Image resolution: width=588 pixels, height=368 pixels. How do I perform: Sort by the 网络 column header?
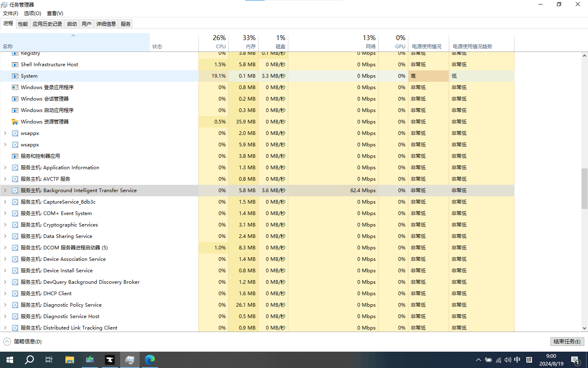point(333,42)
